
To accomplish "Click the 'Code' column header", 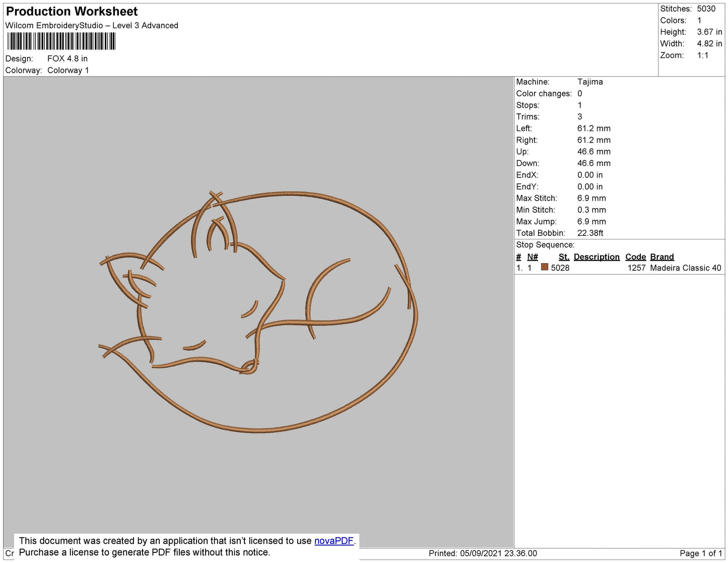I will click(635, 257).
